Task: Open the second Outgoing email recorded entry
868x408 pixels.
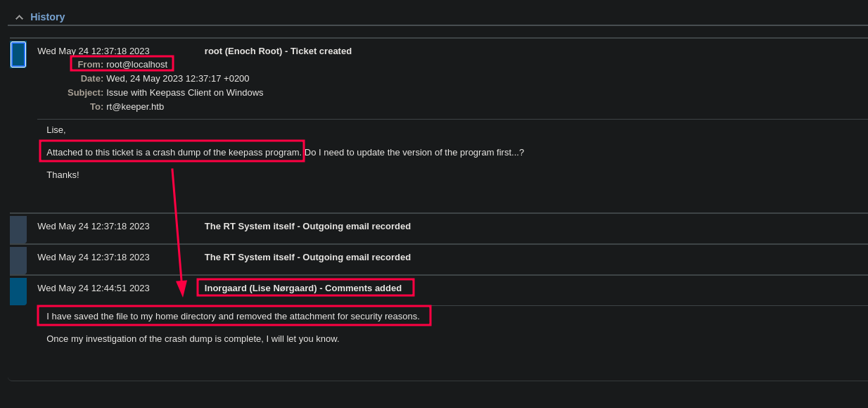Action: tap(307, 257)
